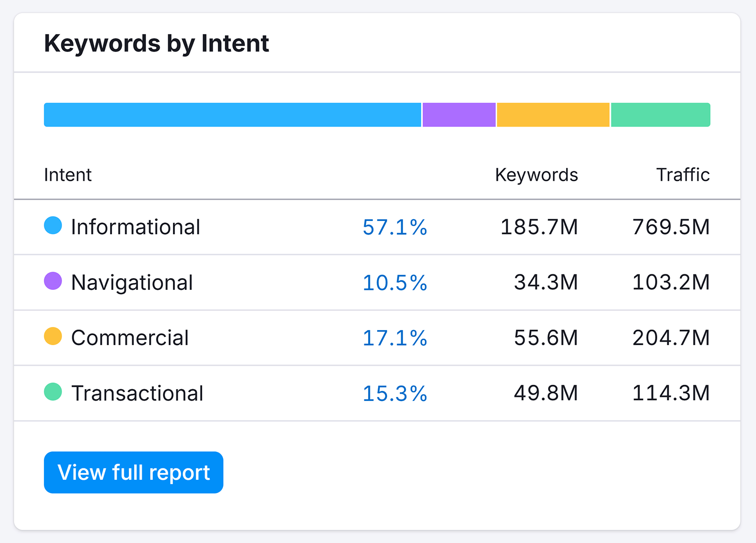Select the yellow Commercial bar segment
756x543 pixels.
click(x=553, y=114)
